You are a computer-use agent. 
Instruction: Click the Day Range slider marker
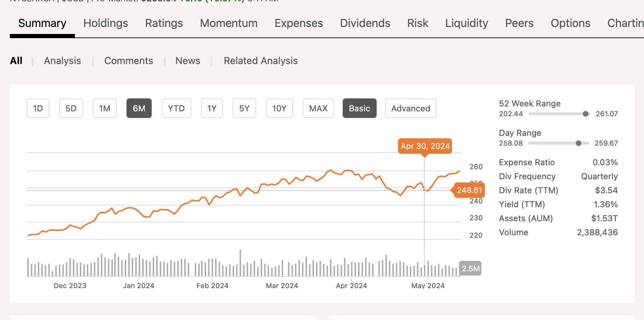point(578,143)
